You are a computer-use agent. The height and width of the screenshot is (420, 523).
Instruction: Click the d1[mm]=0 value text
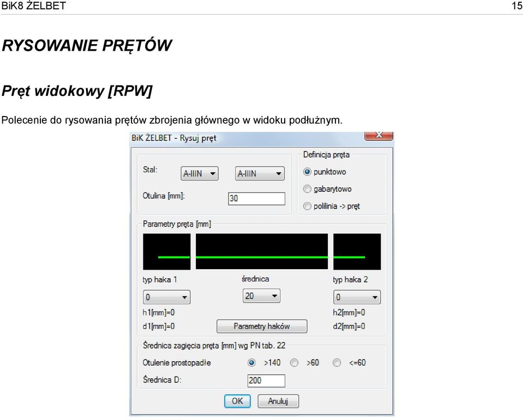(x=159, y=326)
